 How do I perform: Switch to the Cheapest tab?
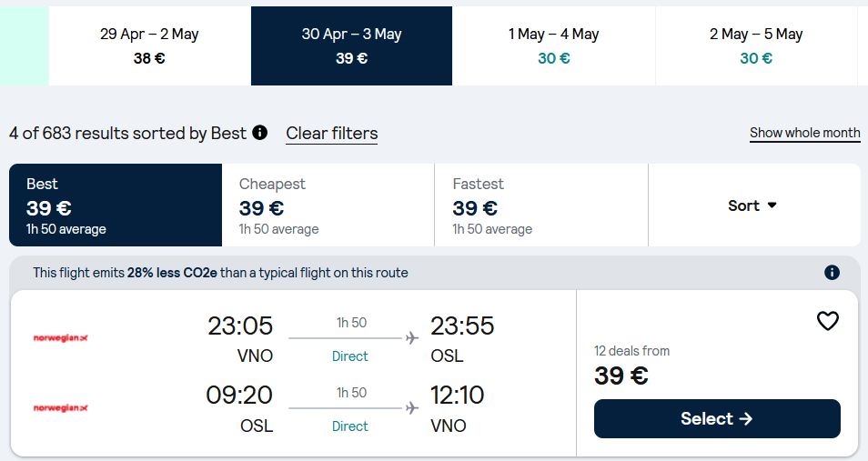coord(328,205)
